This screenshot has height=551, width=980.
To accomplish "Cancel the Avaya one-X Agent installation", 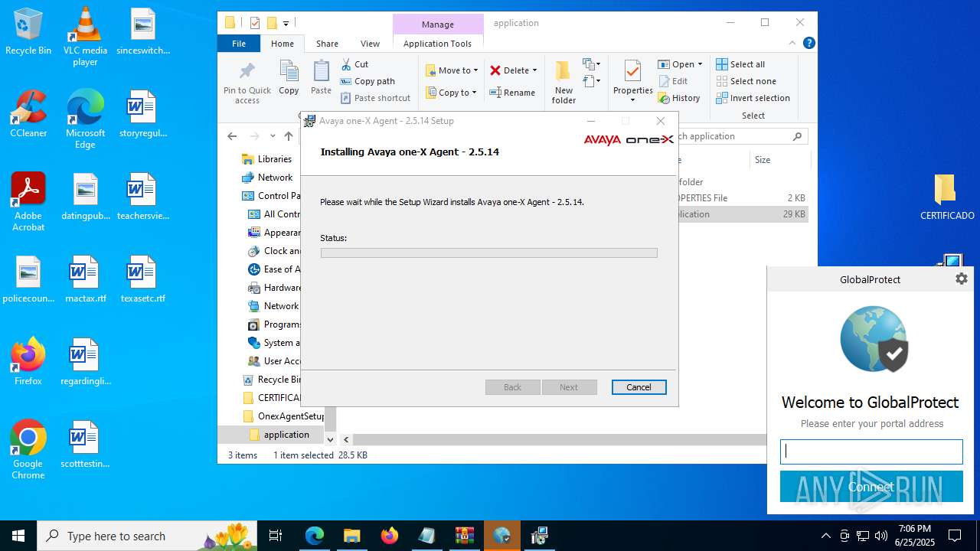I will pos(639,387).
